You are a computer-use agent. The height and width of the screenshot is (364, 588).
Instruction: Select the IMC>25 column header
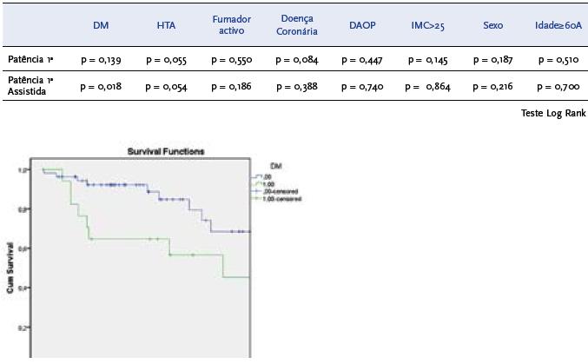427,26
